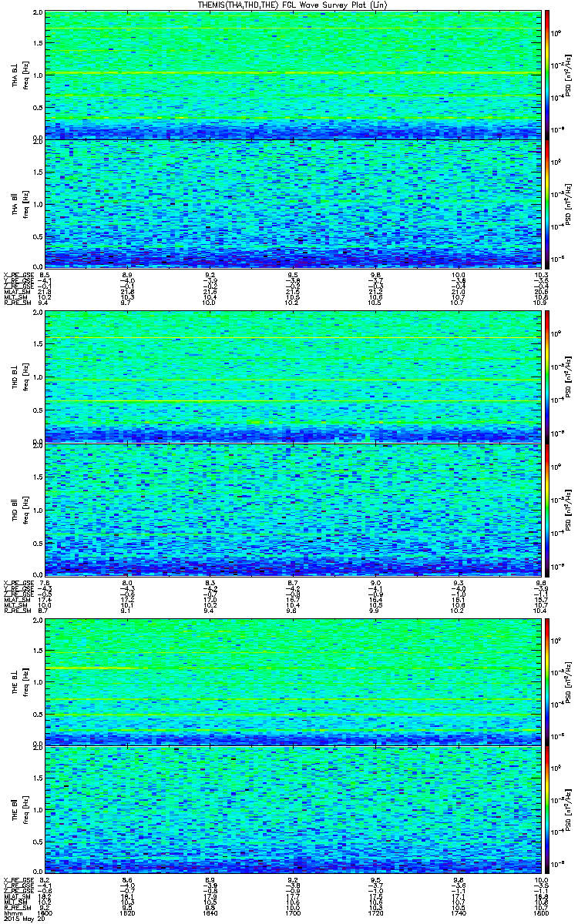Click the R_RE_SM row label under THA panels
578x924 pixels.
(x=17, y=303)
